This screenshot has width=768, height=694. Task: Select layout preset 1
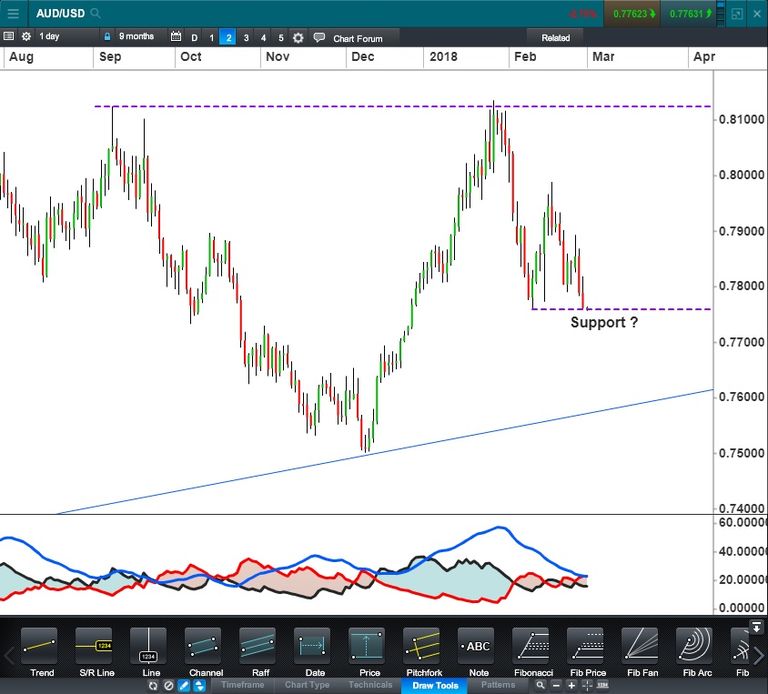pos(211,37)
